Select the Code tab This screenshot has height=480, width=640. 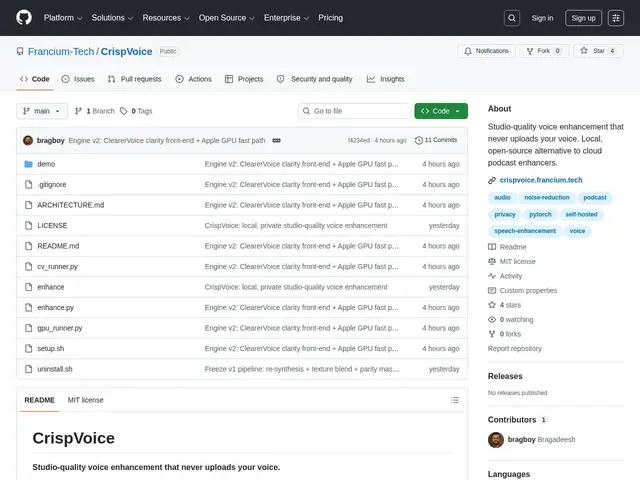35,79
